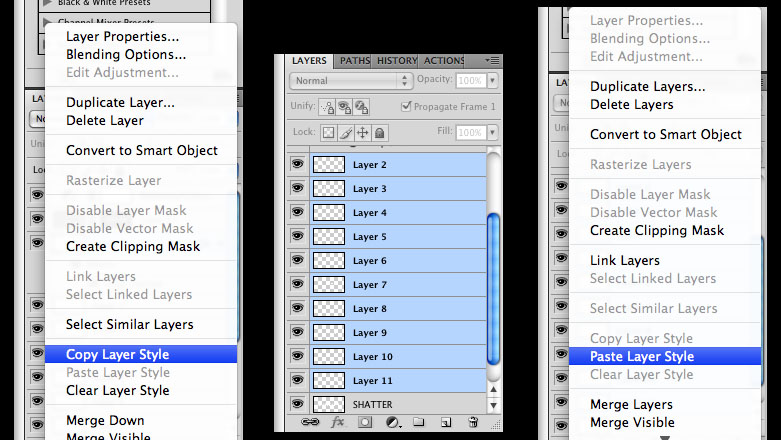Image resolution: width=781 pixels, height=440 pixels.
Task: Hide Layer 8 with its eye icon
Action: coord(298,307)
